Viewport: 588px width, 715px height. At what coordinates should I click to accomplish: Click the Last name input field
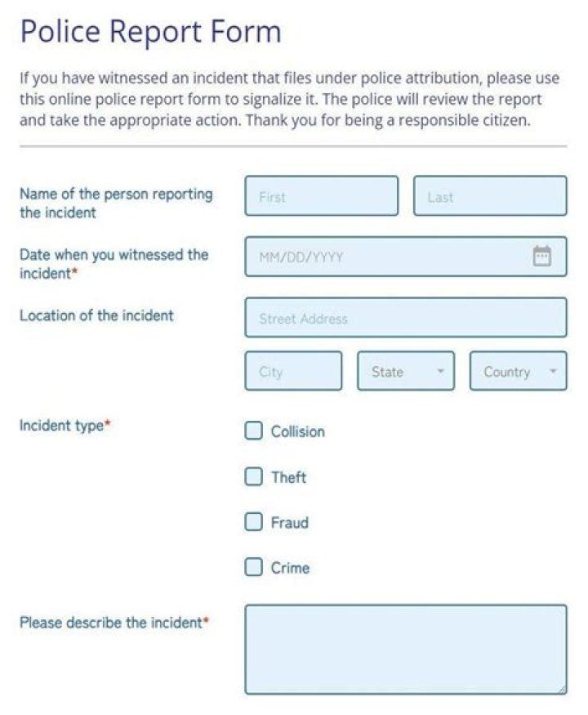click(489, 197)
